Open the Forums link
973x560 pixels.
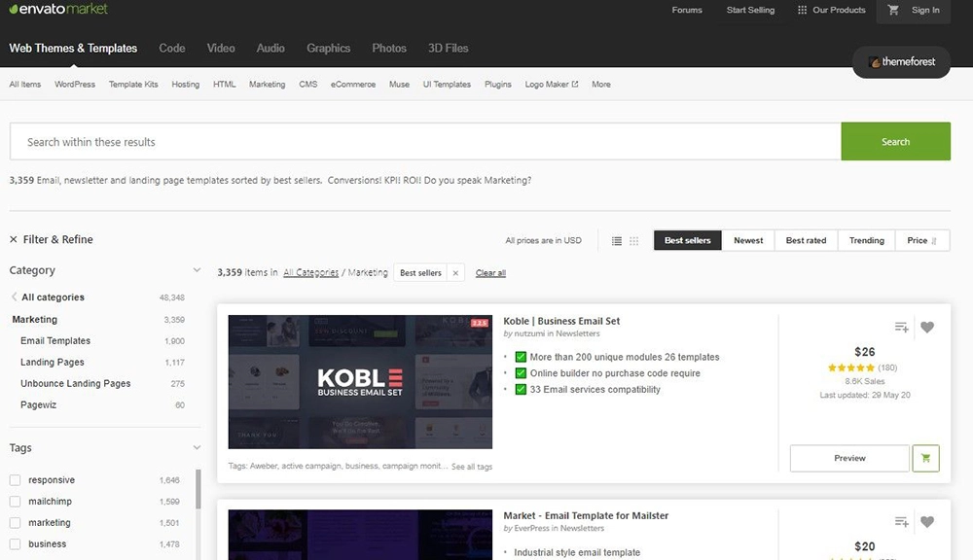687,10
